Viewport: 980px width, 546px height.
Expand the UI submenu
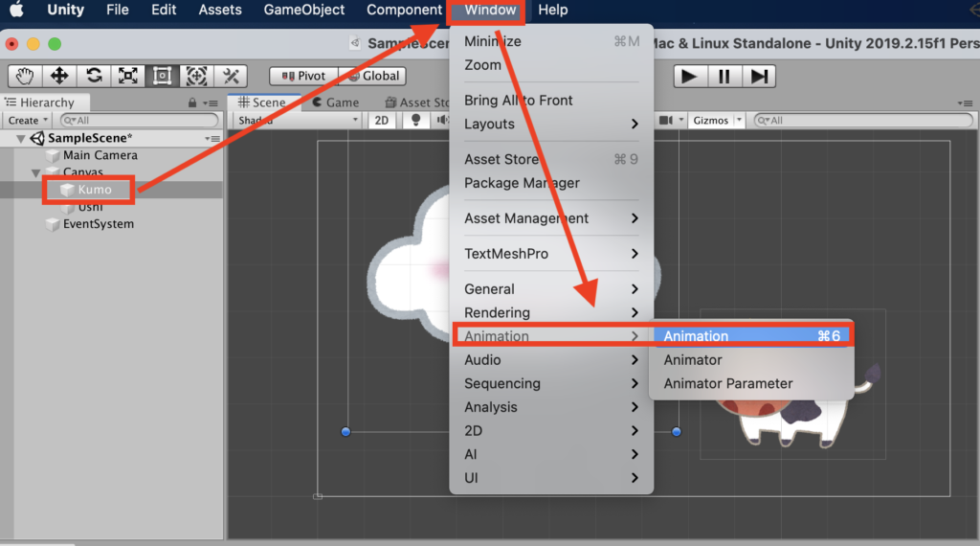pyautogui.click(x=551, y=478)
